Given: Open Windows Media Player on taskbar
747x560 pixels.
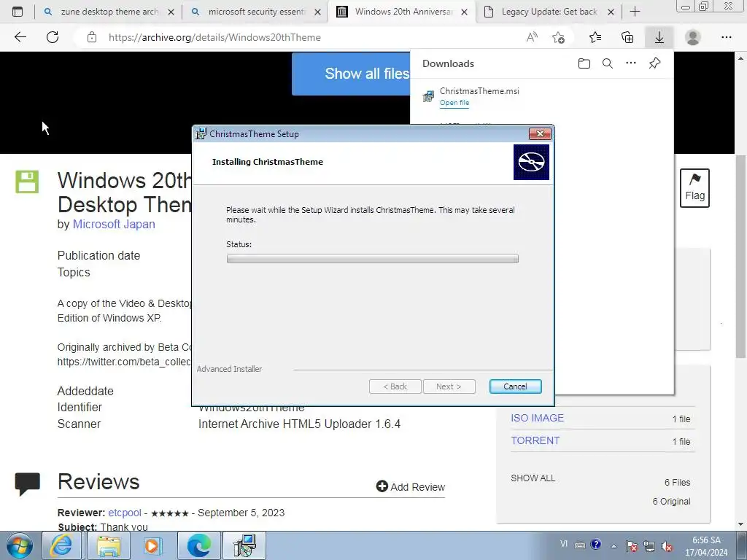Looking at the screenshot, I should click(x=152, y=545).
